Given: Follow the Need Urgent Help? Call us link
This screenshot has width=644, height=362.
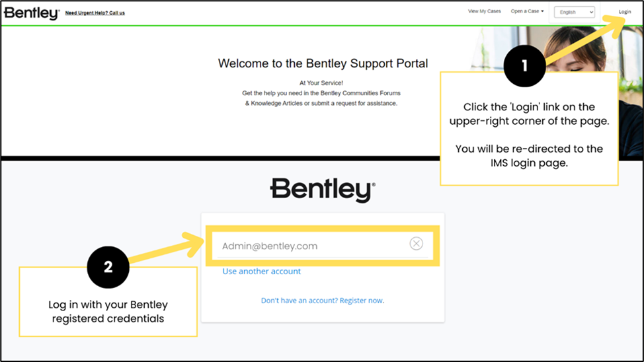Looking at the screenshot, I should pyautogui.click(x=95, y=13).
